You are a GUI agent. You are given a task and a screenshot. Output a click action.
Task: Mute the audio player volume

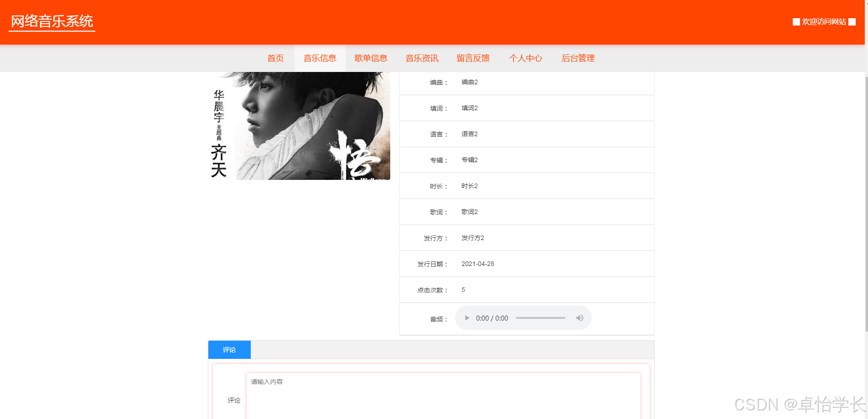(579, 318)
